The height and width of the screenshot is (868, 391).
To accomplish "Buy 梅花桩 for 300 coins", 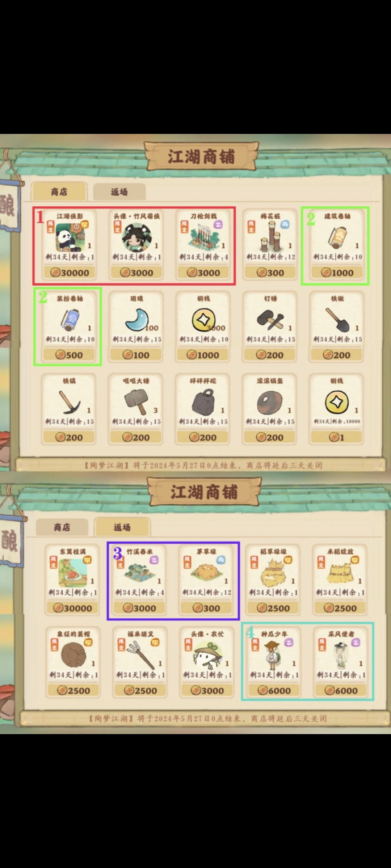I will [x=270, y=273].
